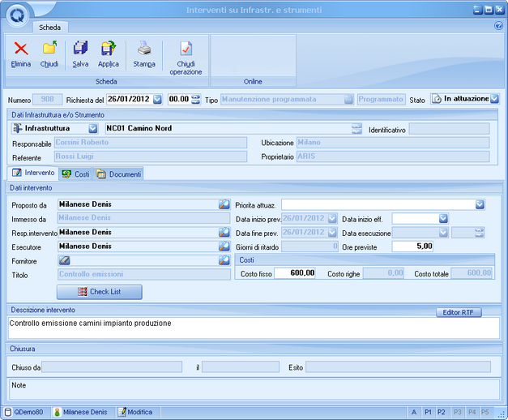Viewport: 508px width, 420px height.
Task: Click the Applica toolbar icon
Action: (x=108, y=49)
